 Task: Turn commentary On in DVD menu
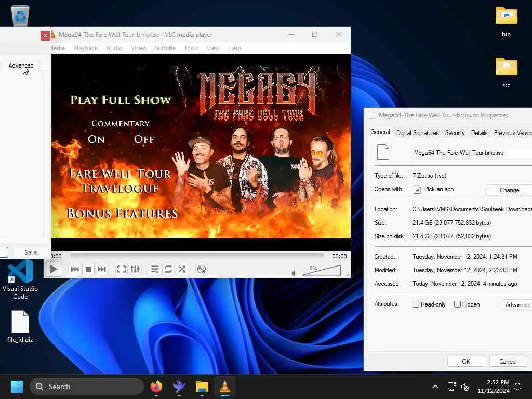(96, 139)
